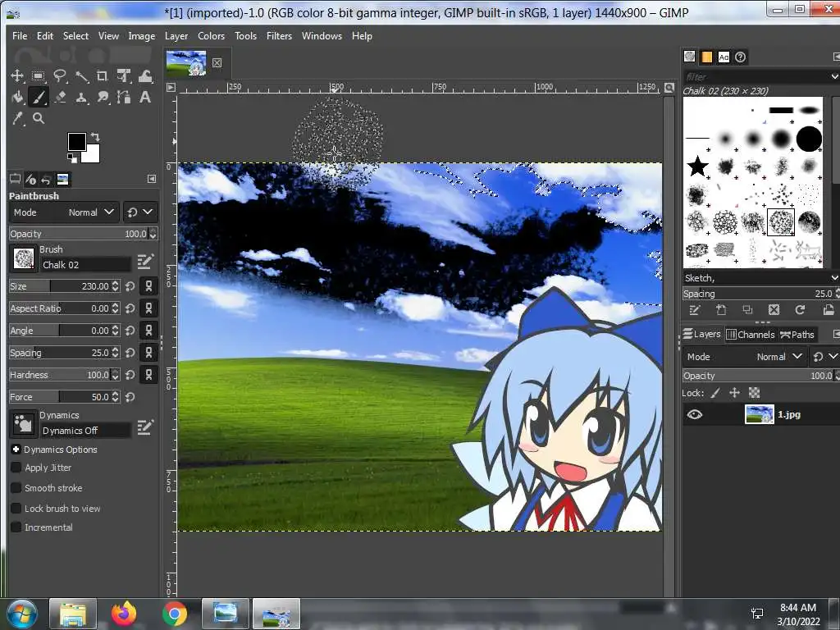Enable Smooth stroke checkbox
Image resolution: width=840 pixels, height=630 pixels.
[x=16, y=488]
